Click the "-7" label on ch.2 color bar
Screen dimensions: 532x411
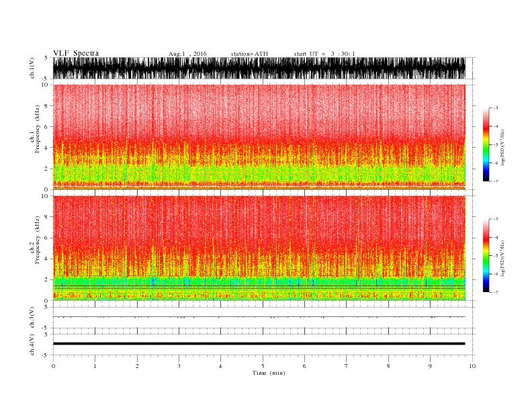pyautogui.click(x=496, y=292)
